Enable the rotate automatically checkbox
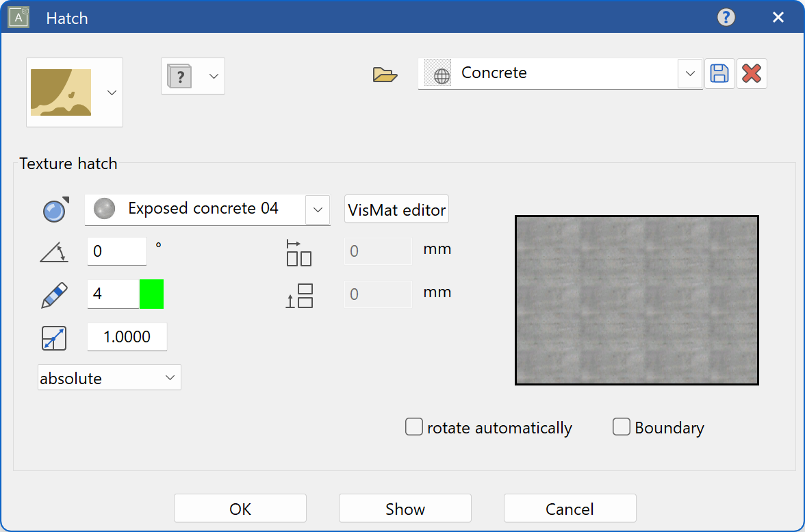This screenshot has width=805, height=532. [x=413, y=427]
